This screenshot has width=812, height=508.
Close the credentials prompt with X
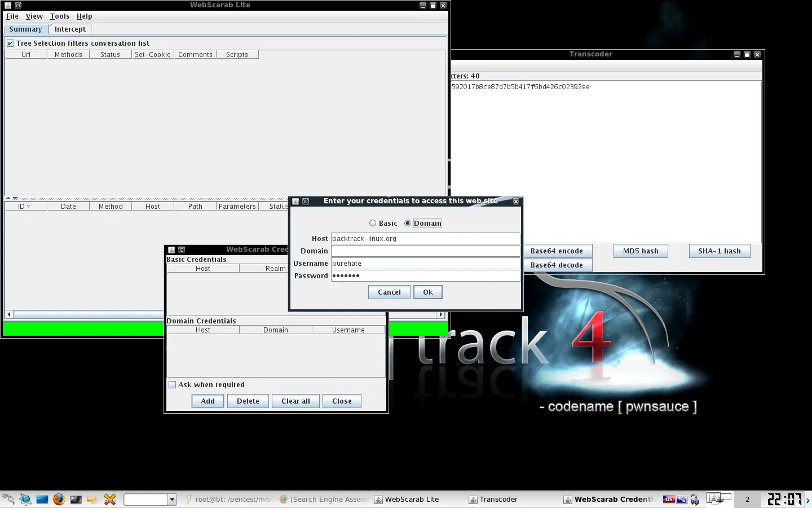point(515,202)
